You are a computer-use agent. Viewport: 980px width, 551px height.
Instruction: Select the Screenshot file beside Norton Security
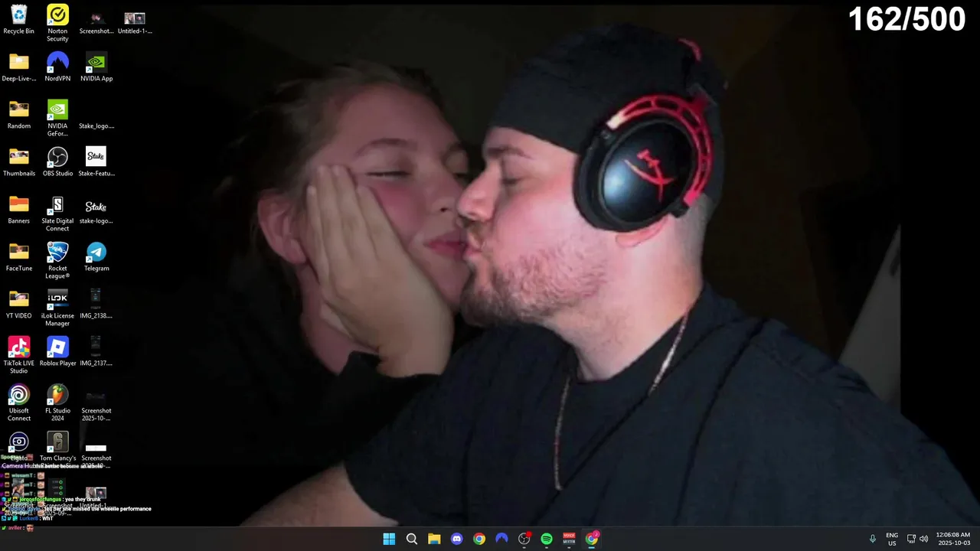click(x=96, y=23)
